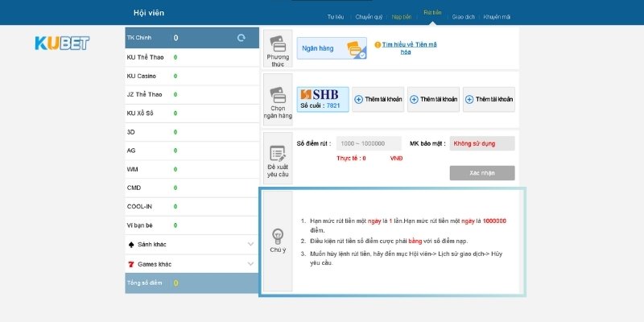Viewport: 644px width, 322px height.
Task: Expand the Games khác chevron
Action: (250, 264)
